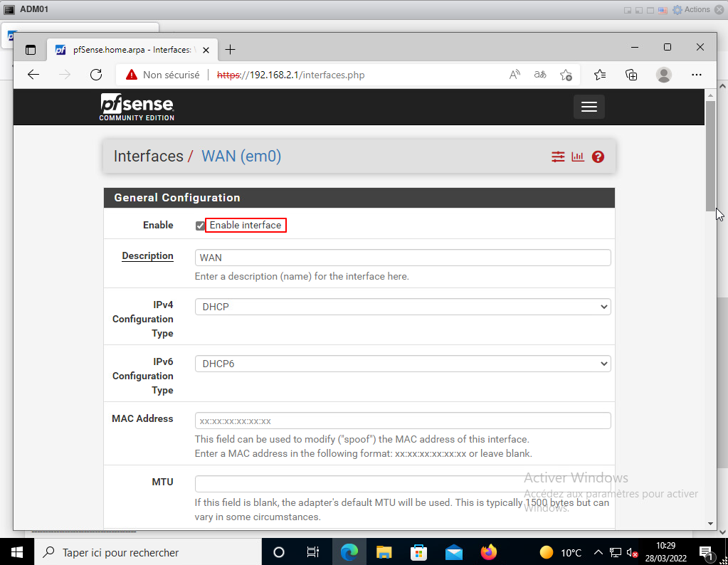The image size is (728, 565).
Task: Toggle the Enable interface checkbox
Action: (x=200, y=226)
